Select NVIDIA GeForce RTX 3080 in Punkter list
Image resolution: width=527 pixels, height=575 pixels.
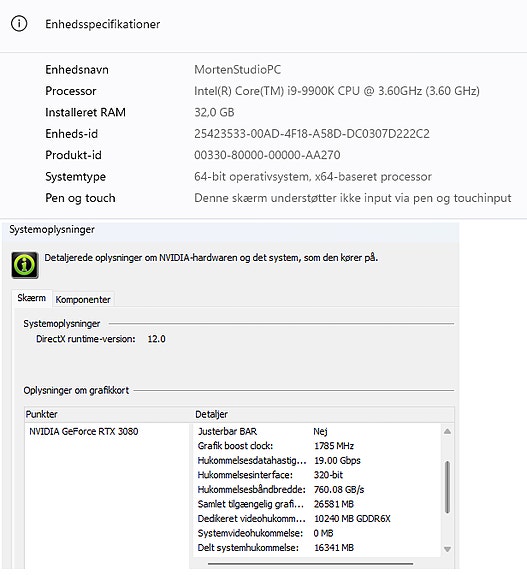coord(84,431)
